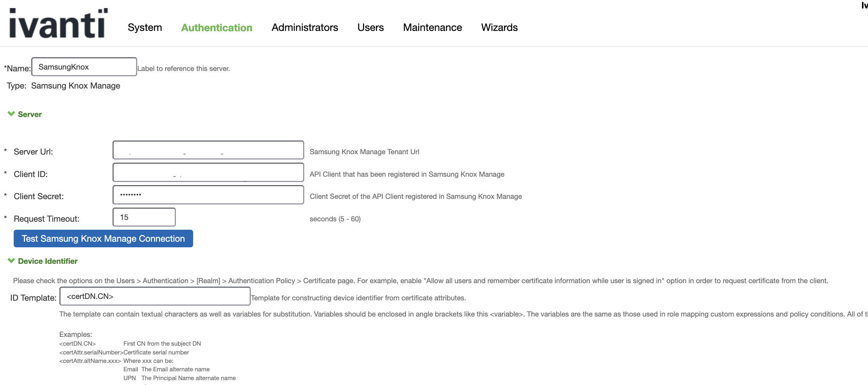868x385 pixels.
Task: Click the Ivanti logo
Action: point(58,23)
